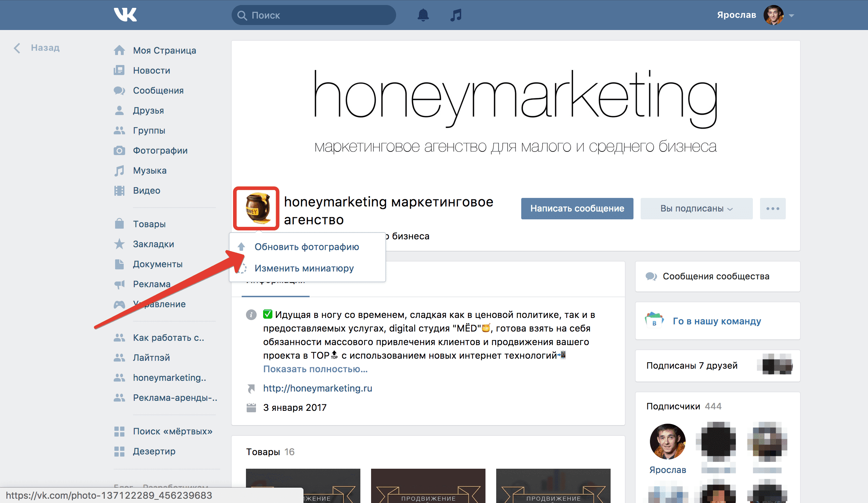Click the Дезертир app grid icon
This screenshot has width=868, height=503.
(x=119, y=451)
